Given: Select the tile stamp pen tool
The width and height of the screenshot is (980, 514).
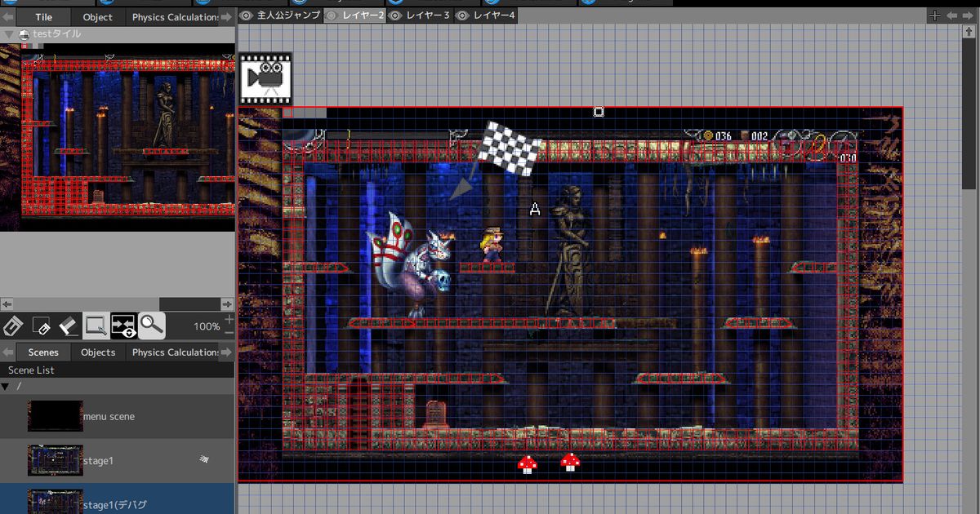Looking at the screenshot, I should (13, 326).
